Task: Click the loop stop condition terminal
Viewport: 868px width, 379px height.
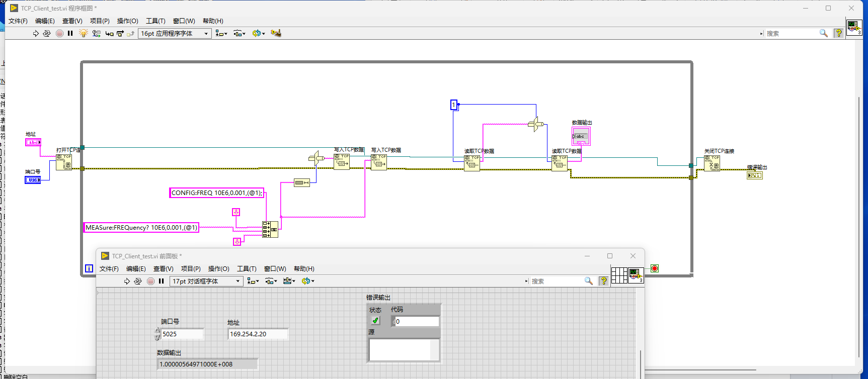Action: (655, 268)
